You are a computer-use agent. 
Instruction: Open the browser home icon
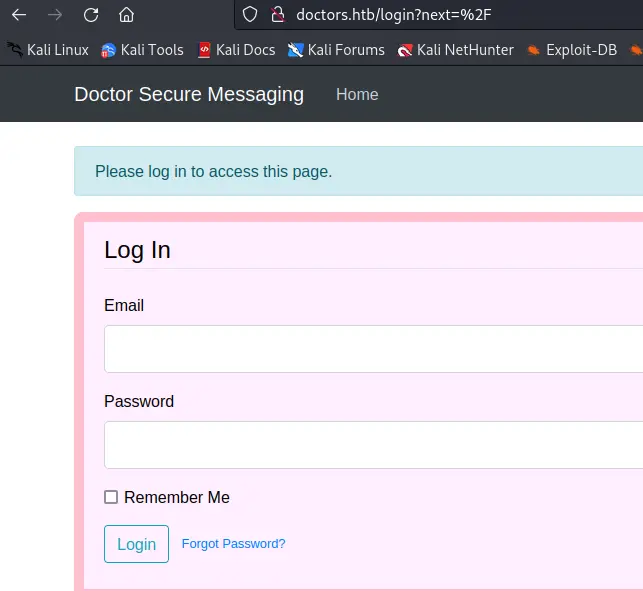coord(126,15)
